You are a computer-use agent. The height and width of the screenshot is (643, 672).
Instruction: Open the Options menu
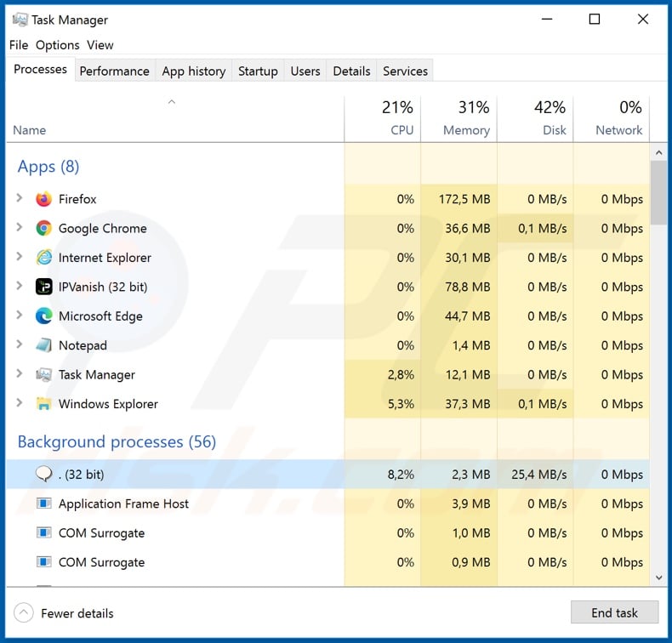[x=58, y=45]
